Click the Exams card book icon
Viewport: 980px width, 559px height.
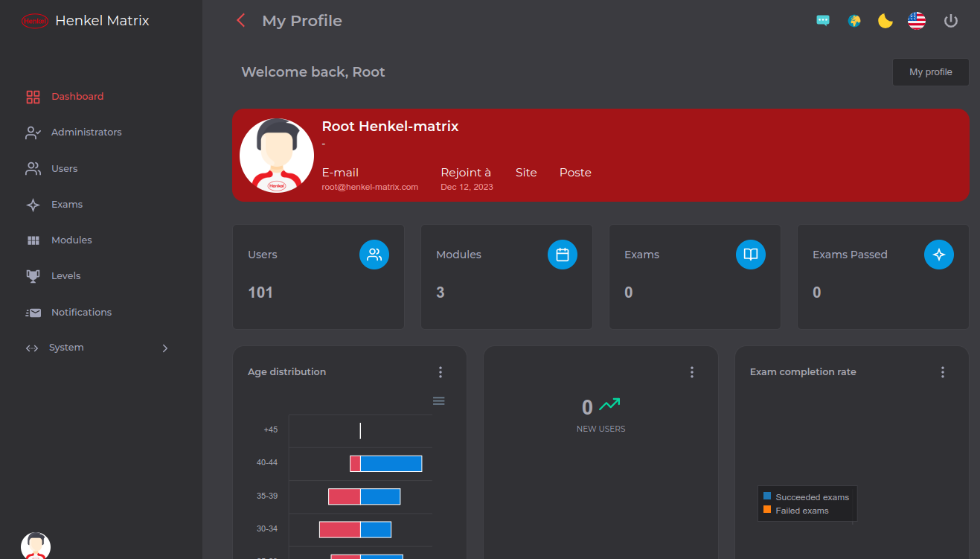click(x=751, y=255)
